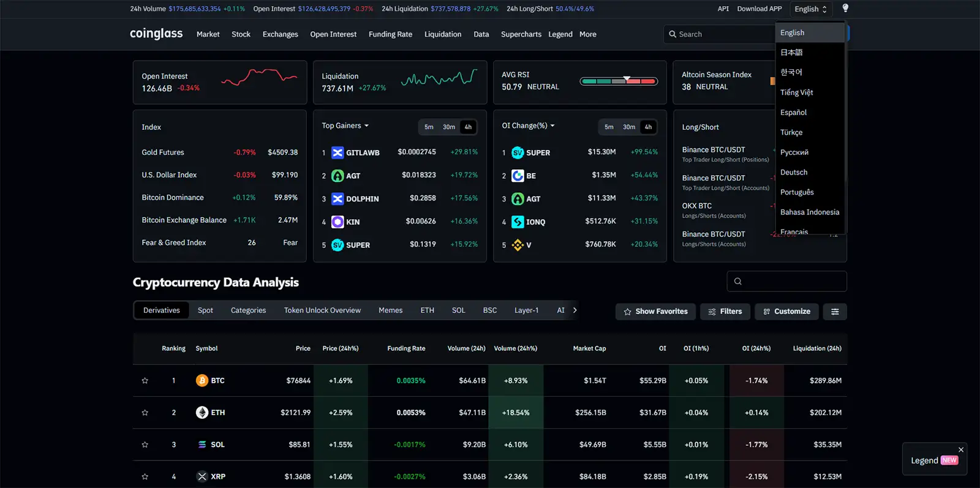This screenshot has width=980, height=488.
Task: Open the More menu in navigation
Action: click(x=588, y=34)
